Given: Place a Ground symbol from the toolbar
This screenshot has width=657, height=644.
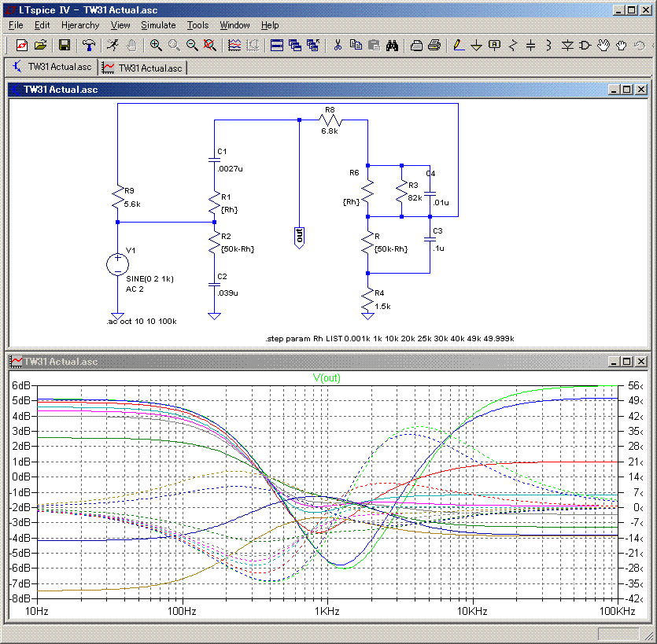Looking at the screenshot, I should click(476, 45).
